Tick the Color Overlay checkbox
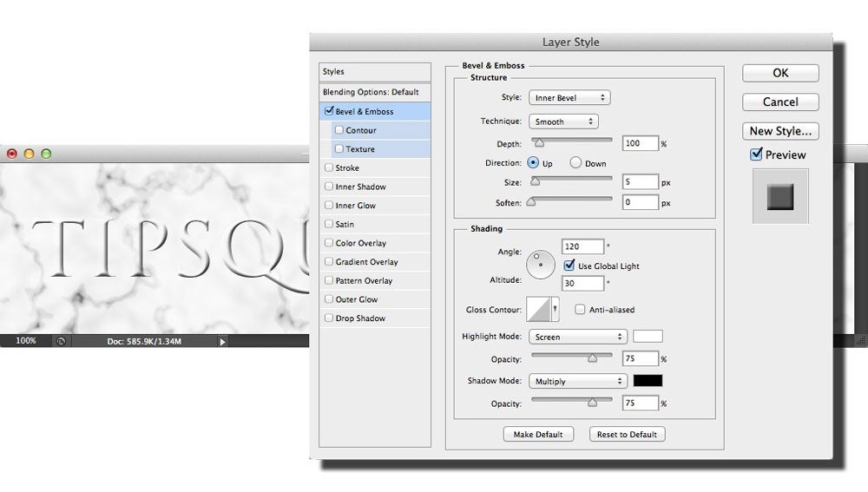The image size is (868, 492). 329,242
